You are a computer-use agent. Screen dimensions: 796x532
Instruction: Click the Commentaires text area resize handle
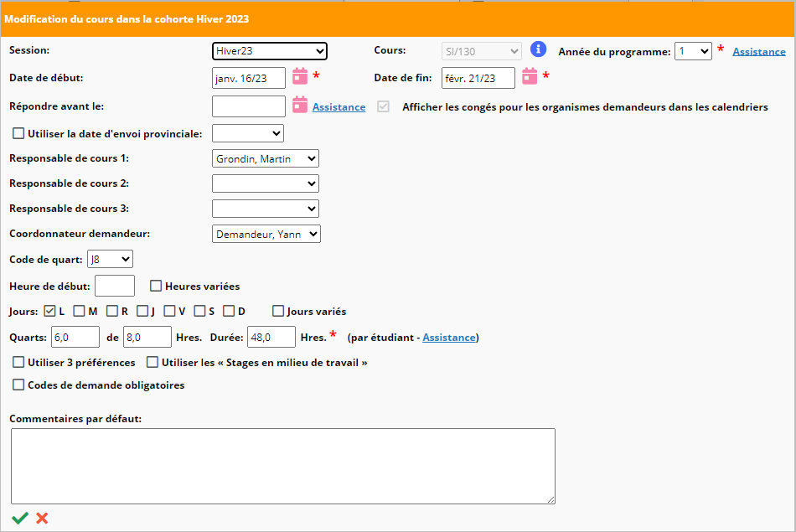tap(551, 499)
